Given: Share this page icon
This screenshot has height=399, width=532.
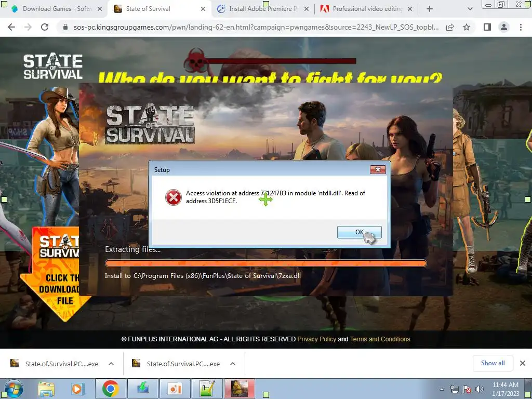Looking at the screenshot, I should click(x=450, y=27).
